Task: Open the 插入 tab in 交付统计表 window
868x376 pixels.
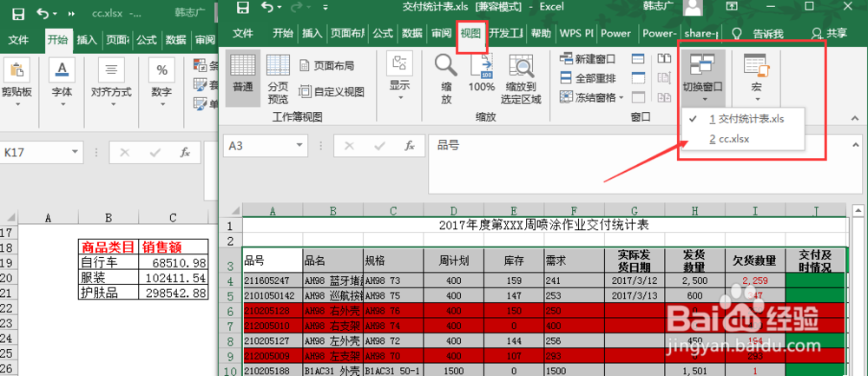Action: 312,33
